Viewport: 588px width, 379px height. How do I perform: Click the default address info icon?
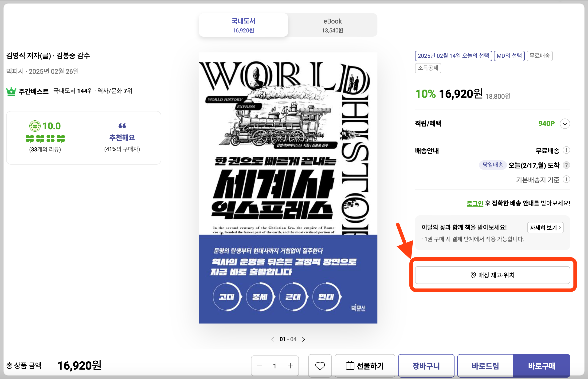(x=566, y=179)
